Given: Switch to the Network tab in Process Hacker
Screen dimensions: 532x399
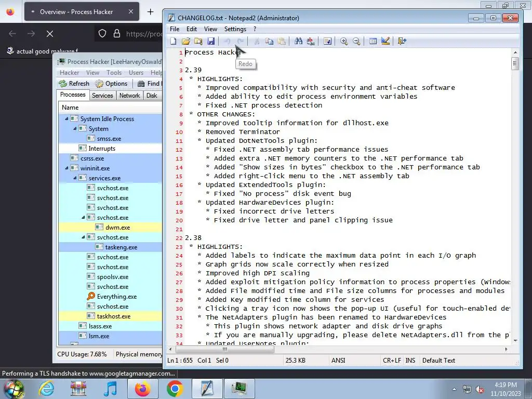Looking at the screenshot, I should [129, 96].
